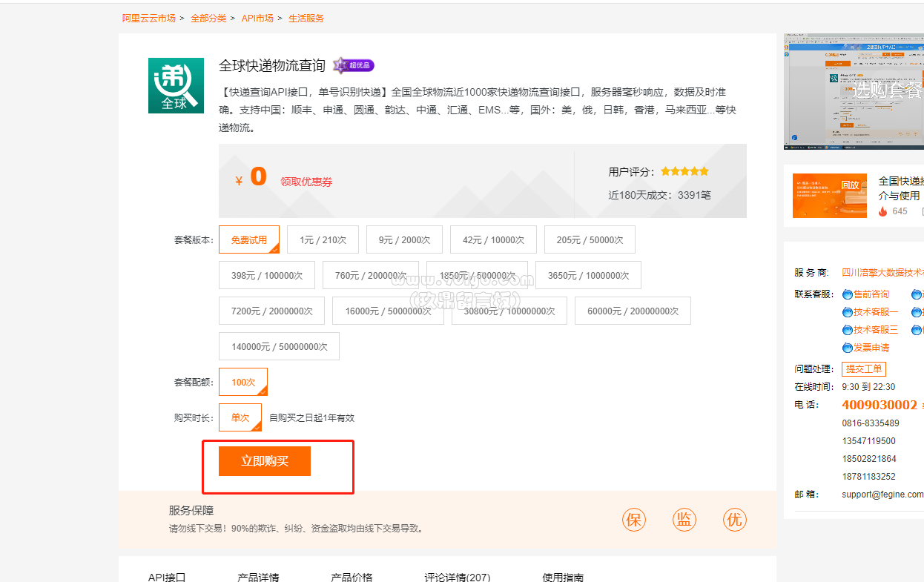Select the 1850元 / 500000次 package
This screenshot has width=924, height=582.
[x=477, y=275]
